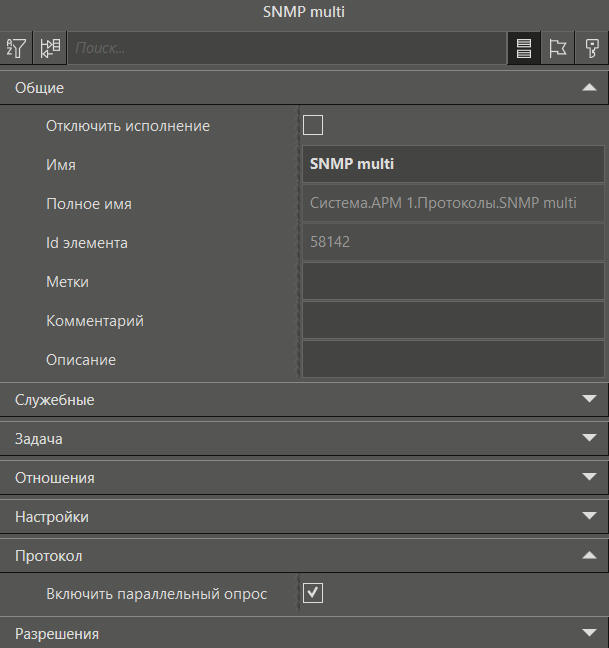Image resolution: width=609 pixels, height=648 pixels.
Task: Select Включить параллельный опрос label
Action: pos(157,594)
